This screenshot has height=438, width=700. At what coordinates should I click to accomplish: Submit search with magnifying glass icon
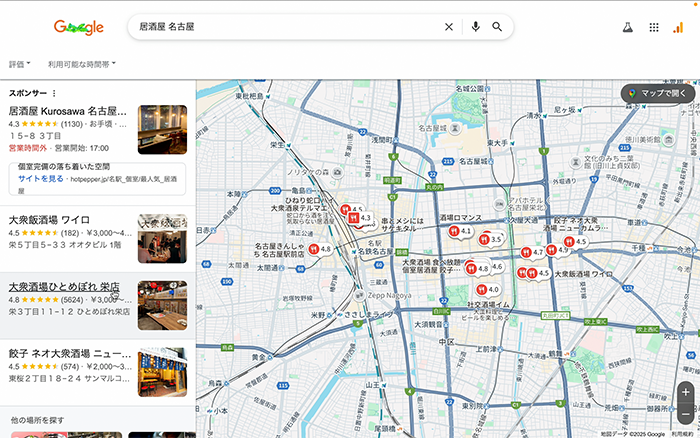pyautogui.click(x=497, y=27)
